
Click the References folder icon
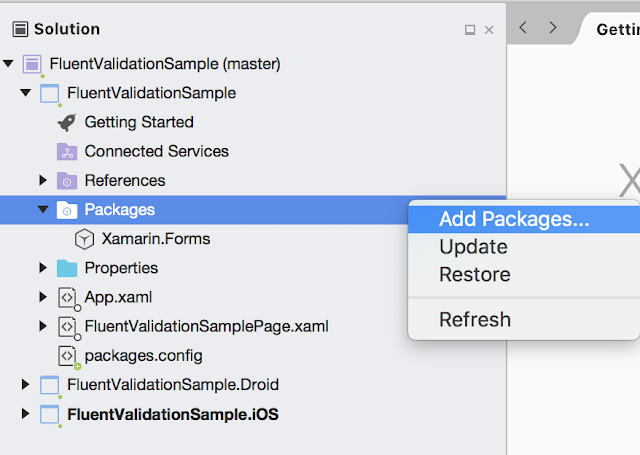pos(67,181)
